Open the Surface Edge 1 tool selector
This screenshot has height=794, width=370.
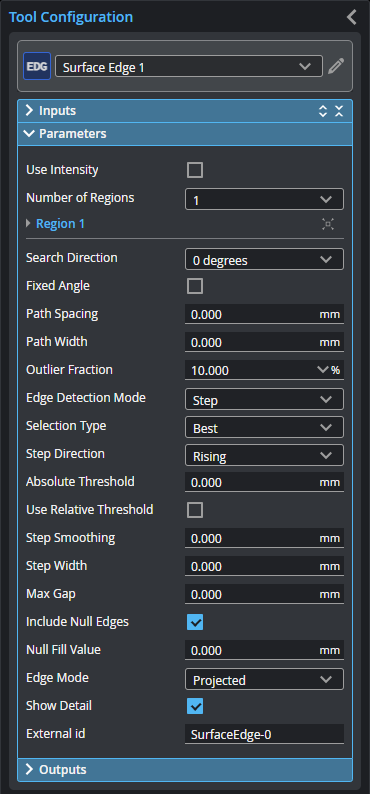[189, 66]
